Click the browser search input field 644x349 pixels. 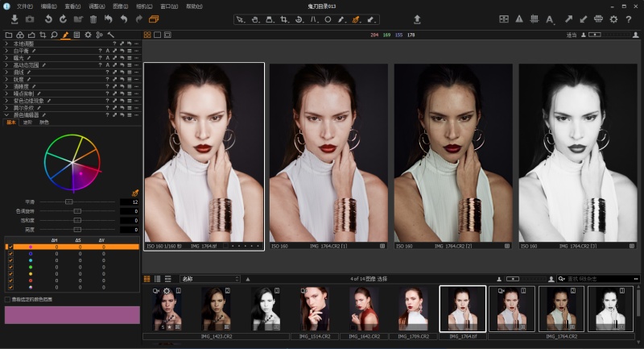[x=600, y=279]
